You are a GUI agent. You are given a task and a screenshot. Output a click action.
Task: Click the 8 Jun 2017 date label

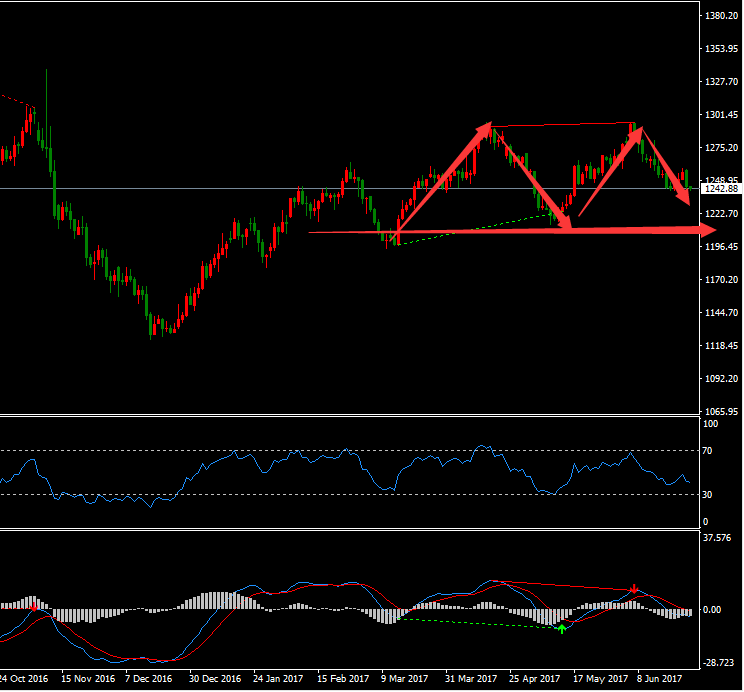point(659,679)
